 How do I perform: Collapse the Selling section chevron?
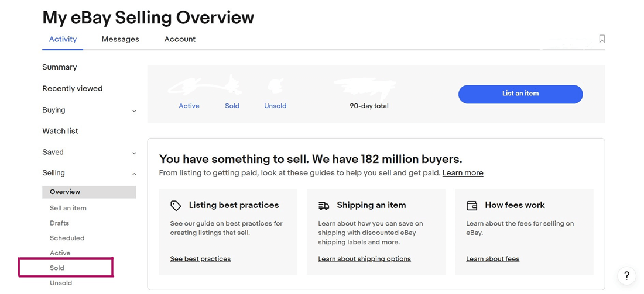click(134, 174)
